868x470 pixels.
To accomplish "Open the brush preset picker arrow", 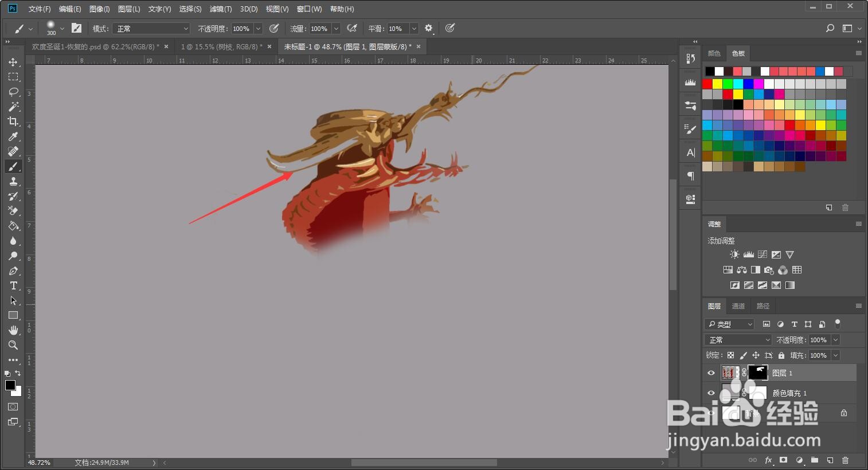I will click(x=62, y=29).
